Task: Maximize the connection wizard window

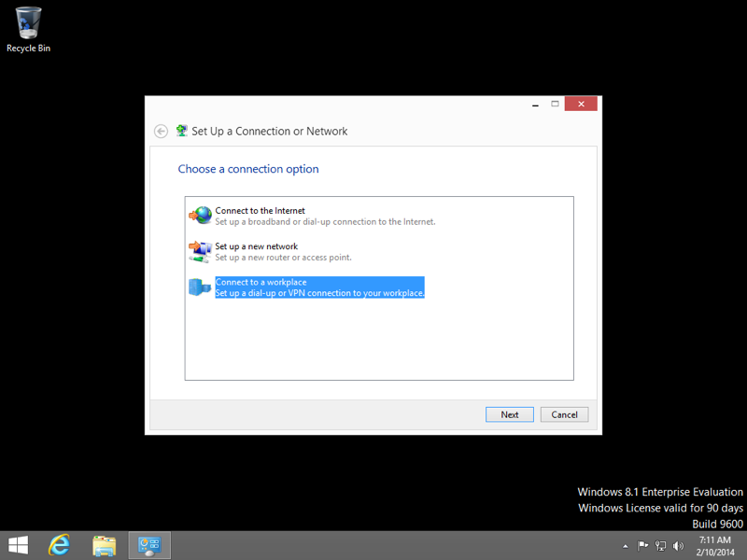Action: (555, 104)
